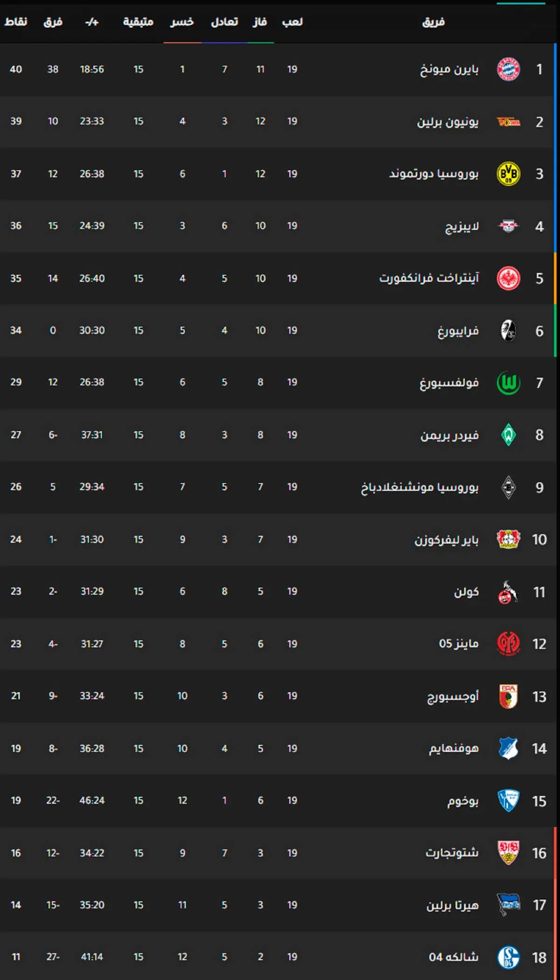Click the Eintracht Frankfurt eagle crest
Screen dimensions: 560x980
click(508, 278)
